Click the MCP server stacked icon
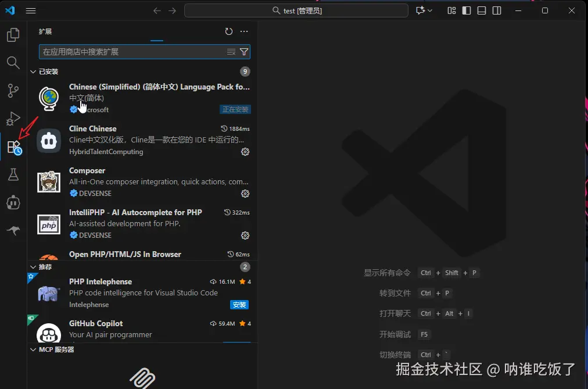Viewport: 588px width, 389px height. 142,378
